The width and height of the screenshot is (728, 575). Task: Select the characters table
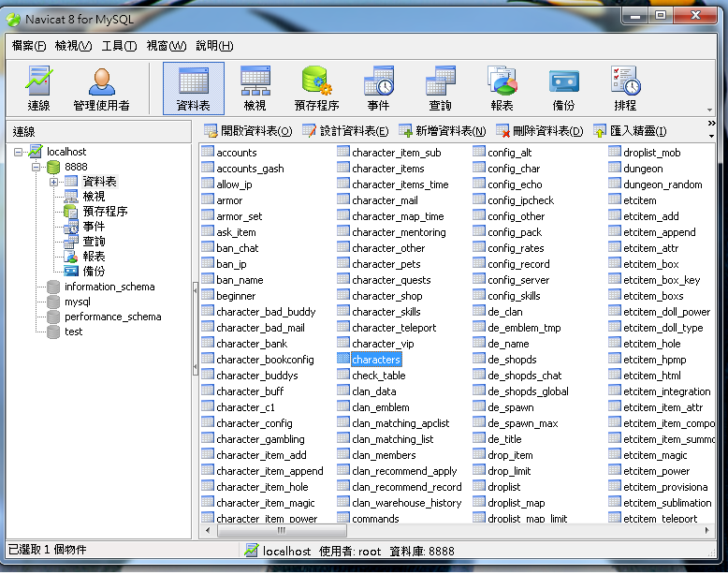[375, 360]
